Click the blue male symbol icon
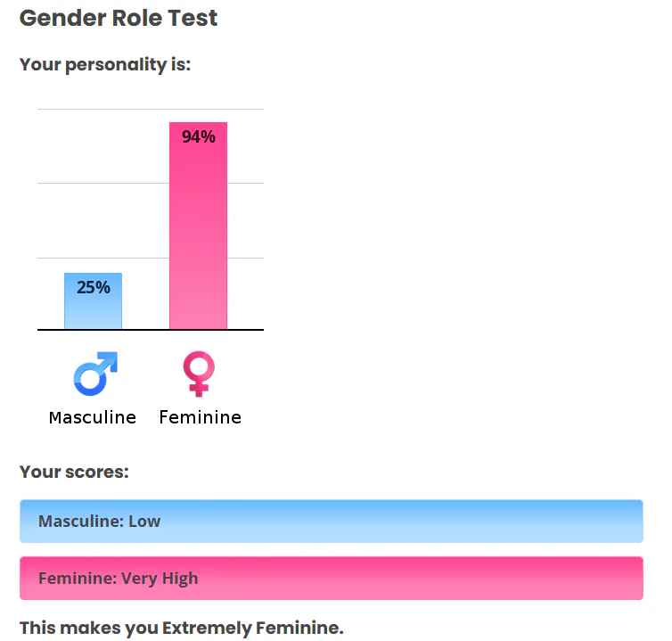Screen dimensions: 672x641 click(94, 374)
